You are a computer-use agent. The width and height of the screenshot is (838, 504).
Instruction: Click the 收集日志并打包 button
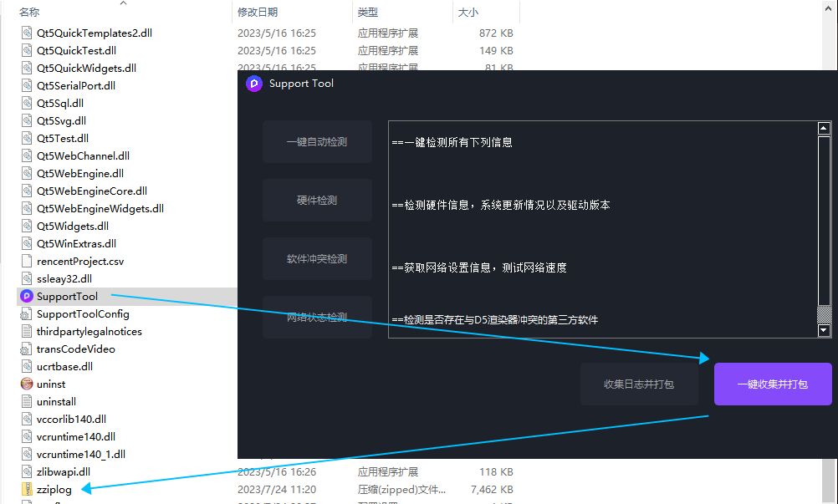tap(639, 384)
